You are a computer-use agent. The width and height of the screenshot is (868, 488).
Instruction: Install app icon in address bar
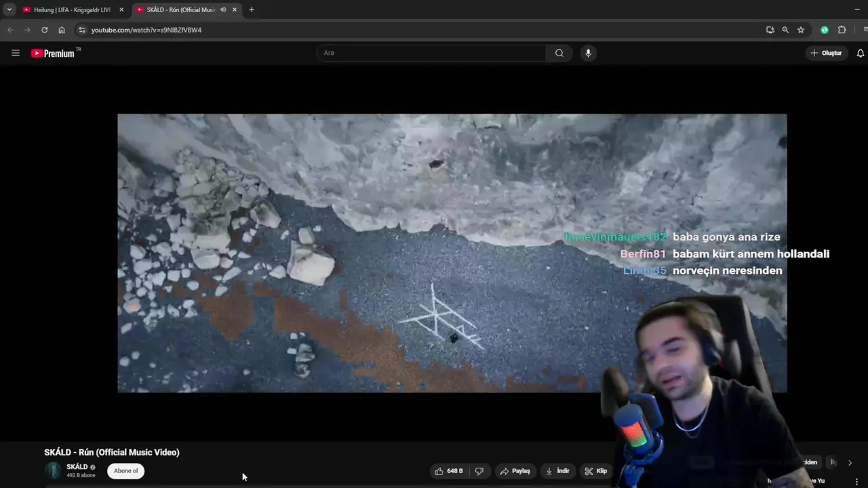pos(770,30)
